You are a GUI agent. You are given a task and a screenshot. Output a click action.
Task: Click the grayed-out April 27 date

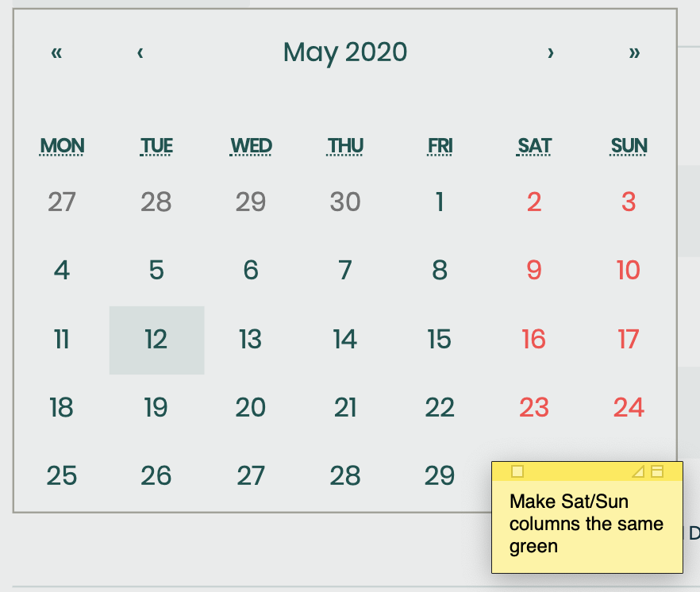point(61,202)
